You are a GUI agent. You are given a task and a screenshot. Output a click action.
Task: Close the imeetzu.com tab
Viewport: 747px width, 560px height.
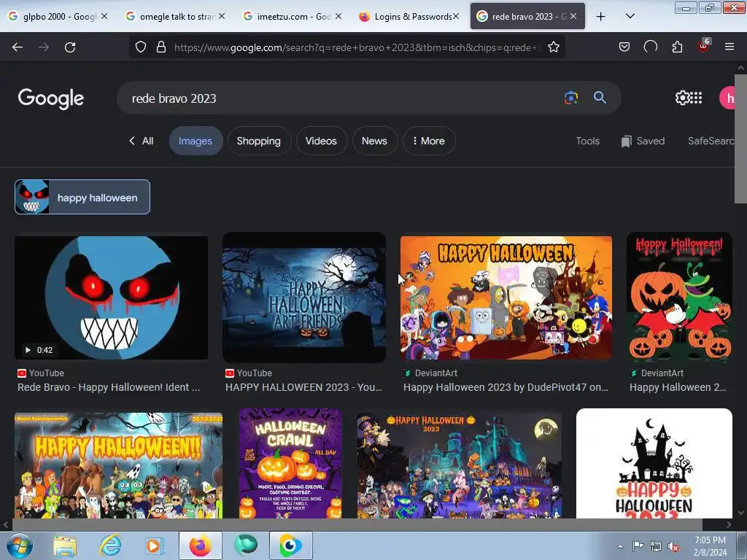[x=338, y=16]
